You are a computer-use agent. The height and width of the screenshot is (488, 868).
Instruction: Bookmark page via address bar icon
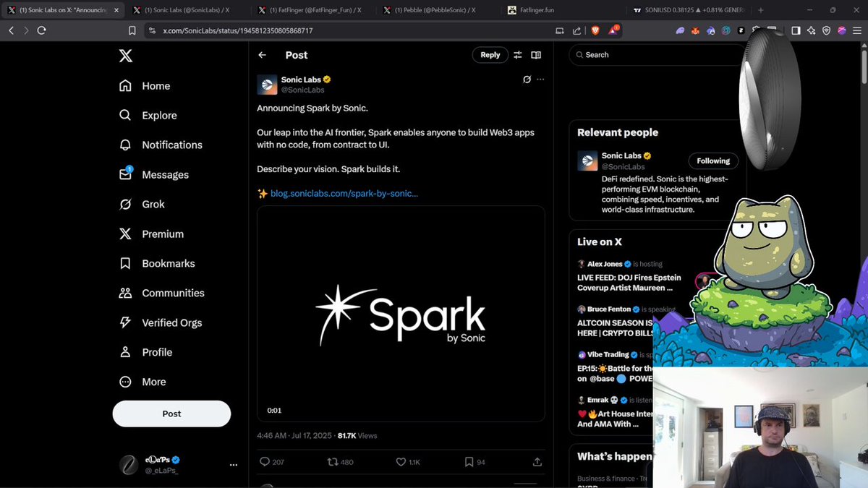(132, 30)
